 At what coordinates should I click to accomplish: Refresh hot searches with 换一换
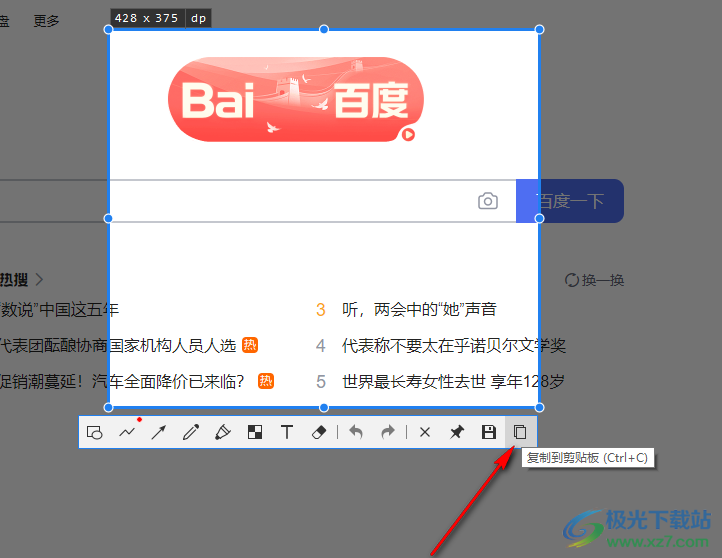(594, 280)
